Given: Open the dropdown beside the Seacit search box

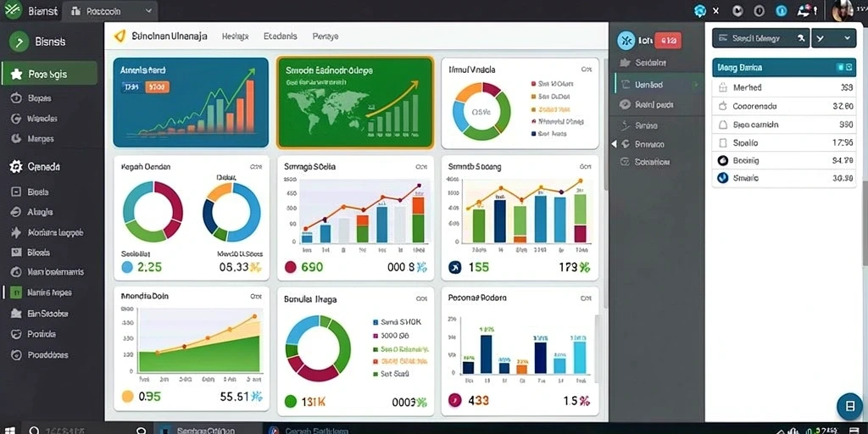Looking at the screenshot, I should pyautogui.click(x=834, y=38).
